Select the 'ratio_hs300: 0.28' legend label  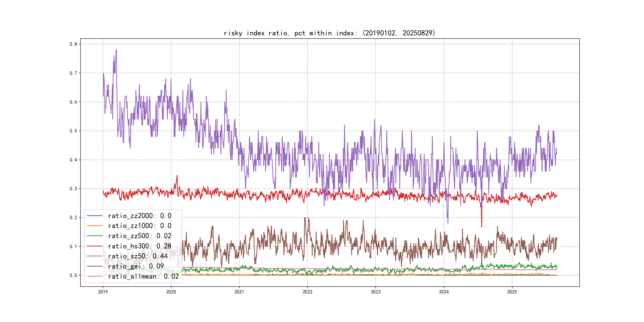point(140,246)
